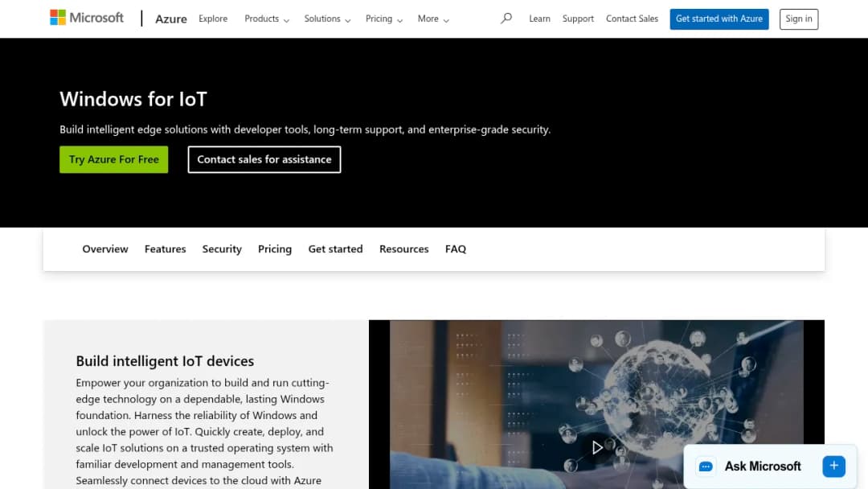Play the IoT globe video
Viewport: 868px width, 489px height.
point(596,447)
